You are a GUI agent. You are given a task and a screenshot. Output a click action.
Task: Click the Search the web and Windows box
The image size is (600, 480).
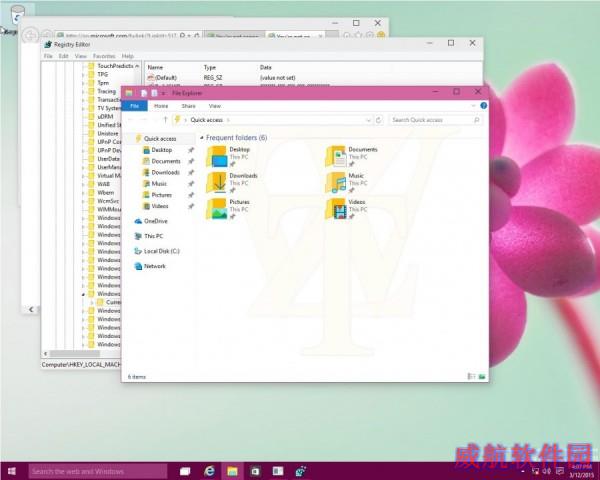tap(98, 472)
